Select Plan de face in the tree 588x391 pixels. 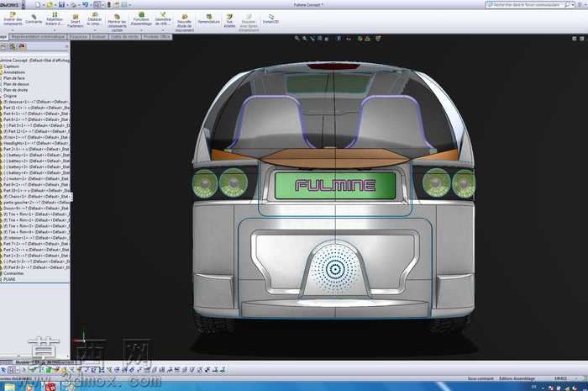[x=14, y=78]
